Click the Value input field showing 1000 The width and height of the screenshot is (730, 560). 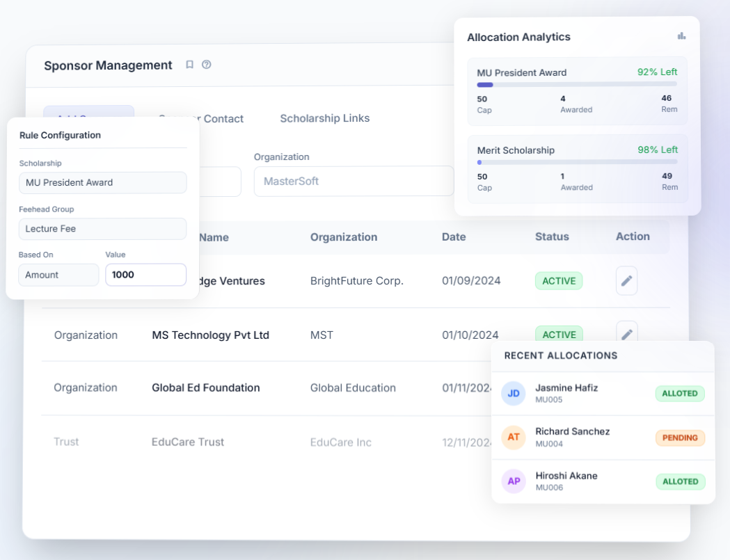tap(145, 275)
